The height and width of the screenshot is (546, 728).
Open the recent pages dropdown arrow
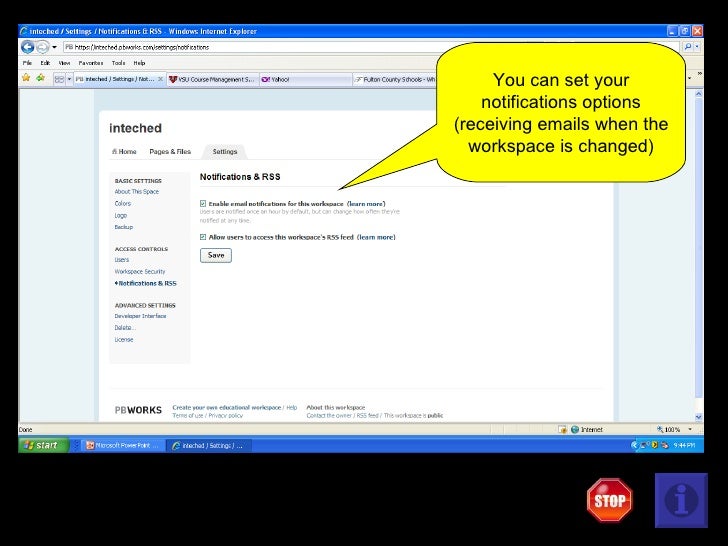click(54, 47)
